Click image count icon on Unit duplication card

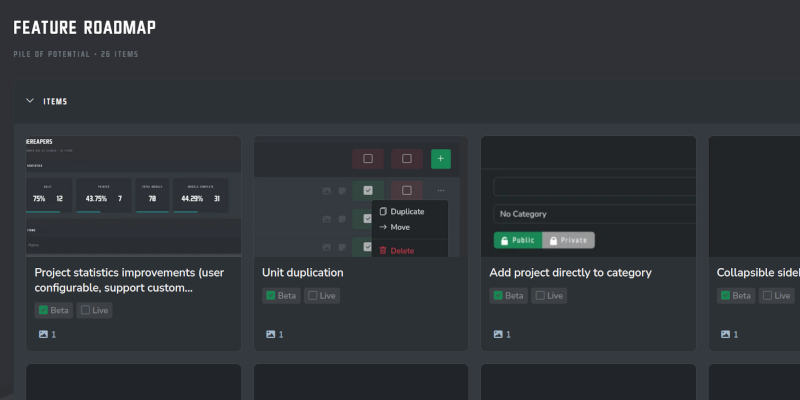click(270, 334)
